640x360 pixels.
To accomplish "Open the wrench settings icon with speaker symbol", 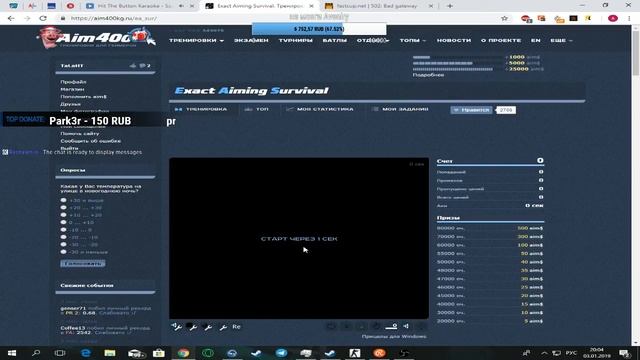I will [x=177, y=327].
